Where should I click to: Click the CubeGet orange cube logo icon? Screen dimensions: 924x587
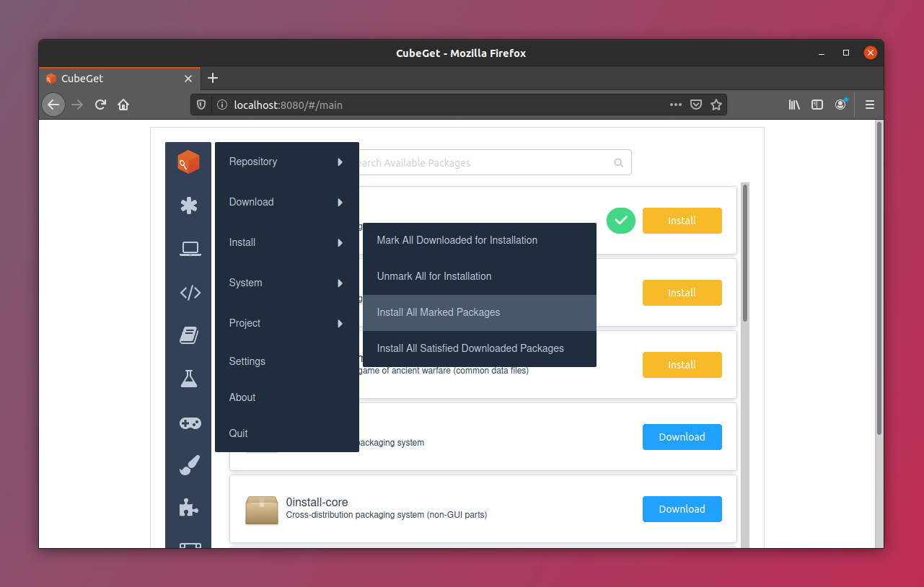188,162
